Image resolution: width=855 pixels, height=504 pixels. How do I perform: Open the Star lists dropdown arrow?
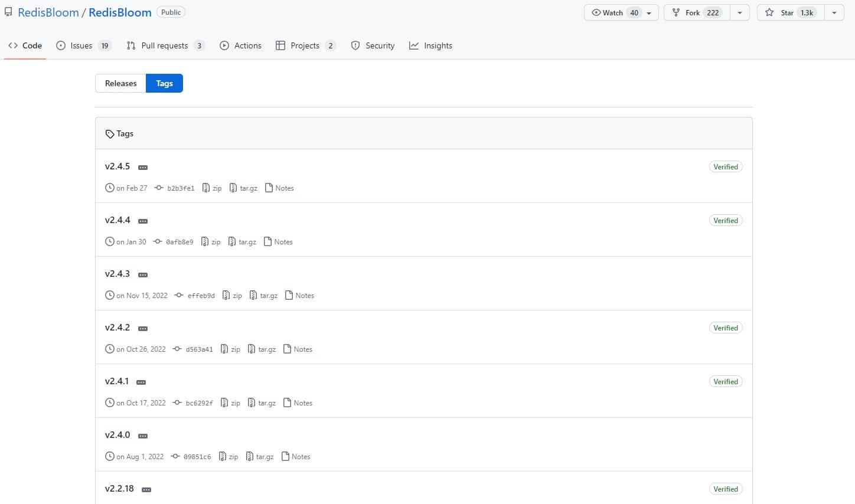[x=834, y=12]
